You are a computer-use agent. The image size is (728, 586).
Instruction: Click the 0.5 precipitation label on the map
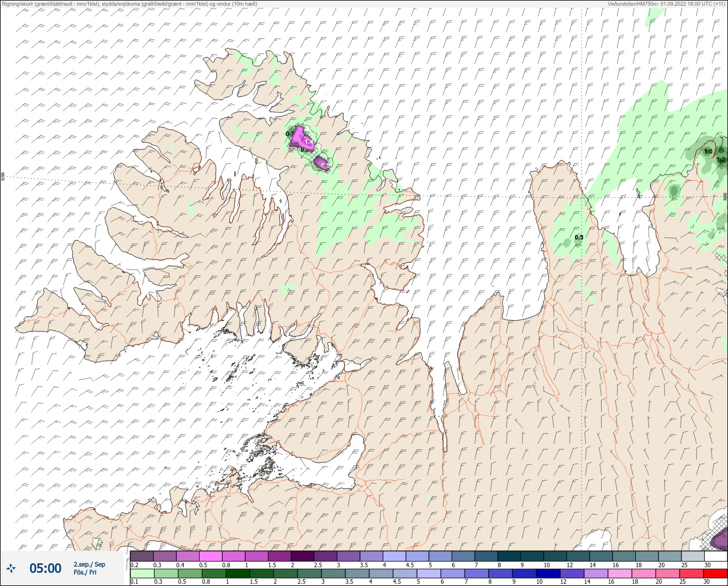click(579, 237)
